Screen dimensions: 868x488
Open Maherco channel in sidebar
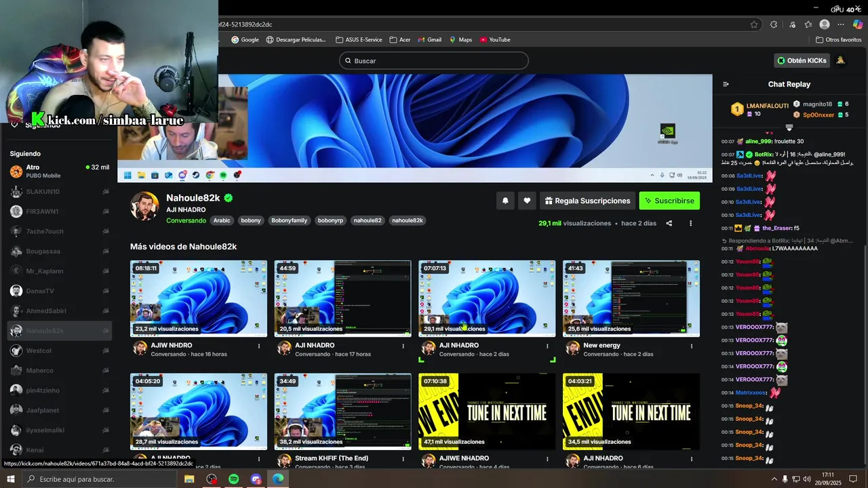59,371
